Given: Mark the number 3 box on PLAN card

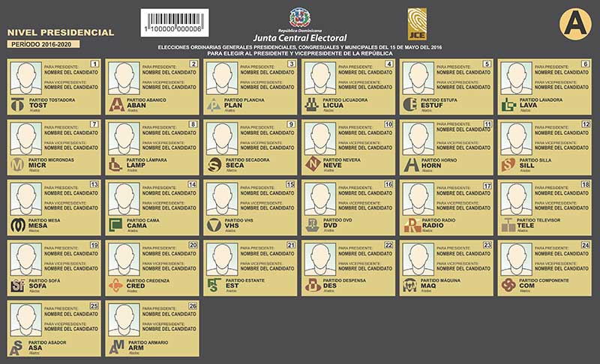Looking at the screenshot, I should point(291,64).
